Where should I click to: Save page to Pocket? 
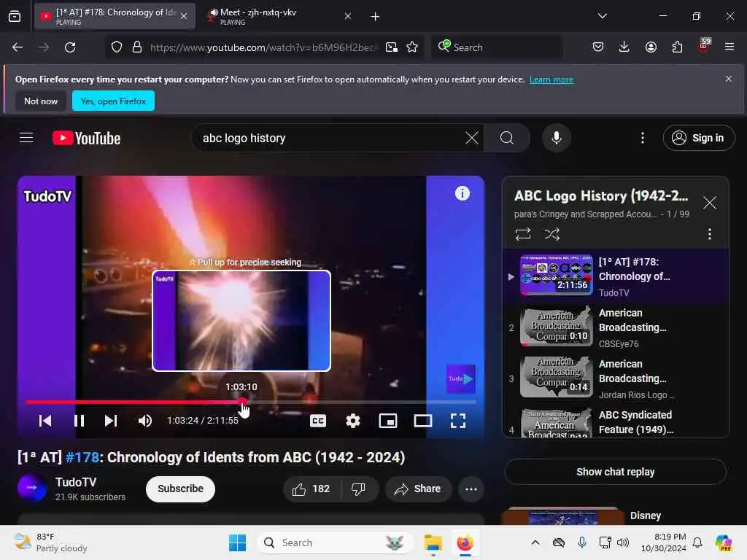(x=598, y=47)
